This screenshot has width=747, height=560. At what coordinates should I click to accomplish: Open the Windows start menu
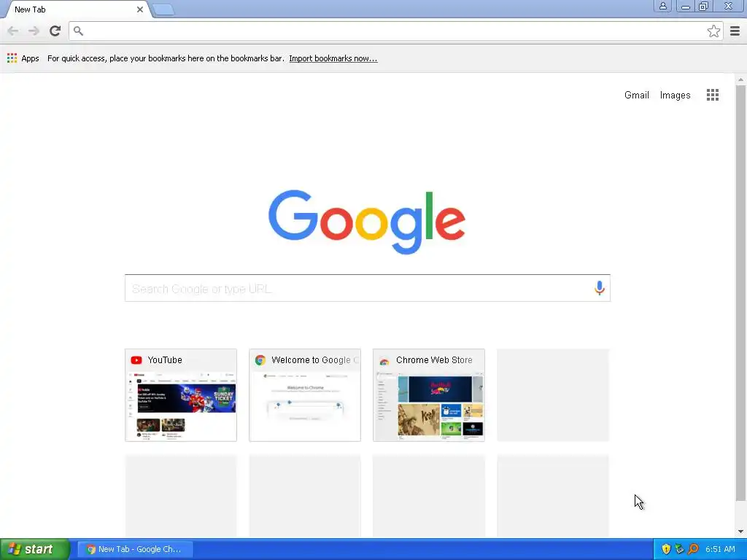35,549
